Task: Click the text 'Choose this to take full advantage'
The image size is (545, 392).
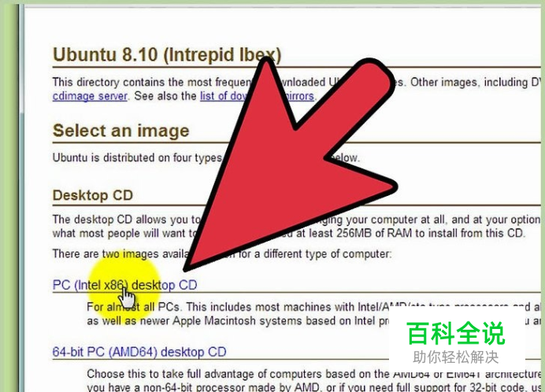Action: tap(178, 374)
